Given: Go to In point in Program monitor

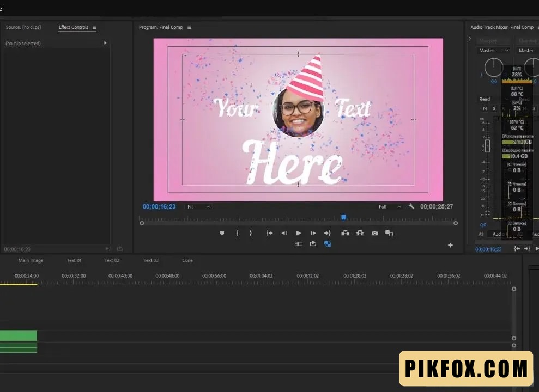Looking at the screenshot, I should click(x=269, y=233).
